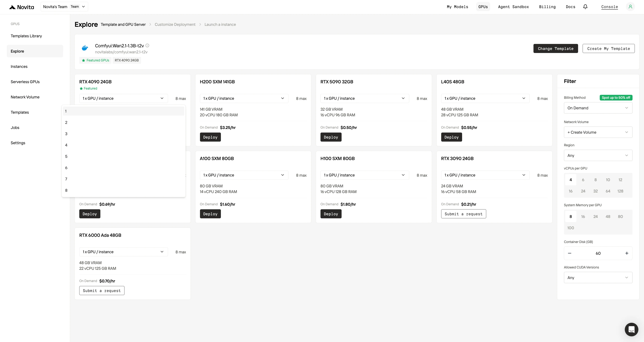Click the Create My Template button

click(x=608, y=49)
